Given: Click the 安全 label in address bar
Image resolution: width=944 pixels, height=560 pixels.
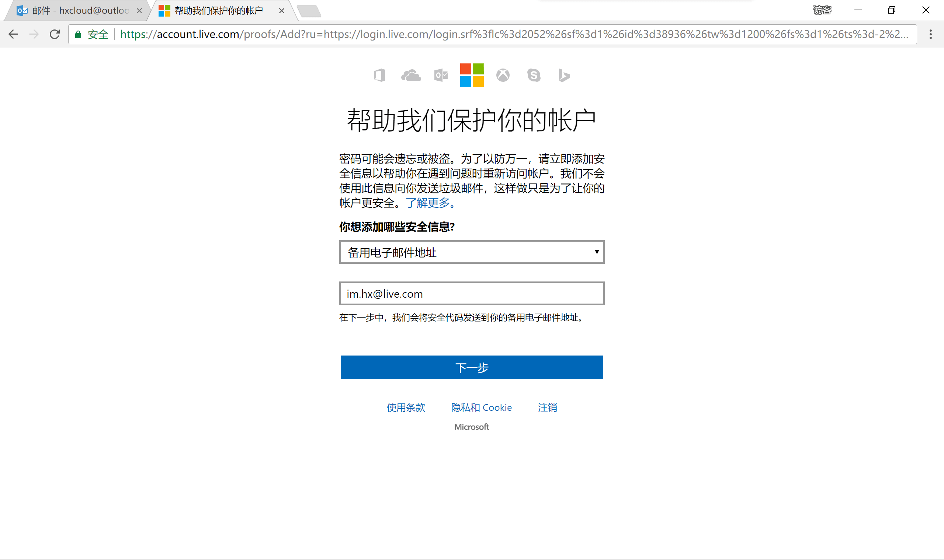Looking at the screenshot, I should [x=98, y=35].
